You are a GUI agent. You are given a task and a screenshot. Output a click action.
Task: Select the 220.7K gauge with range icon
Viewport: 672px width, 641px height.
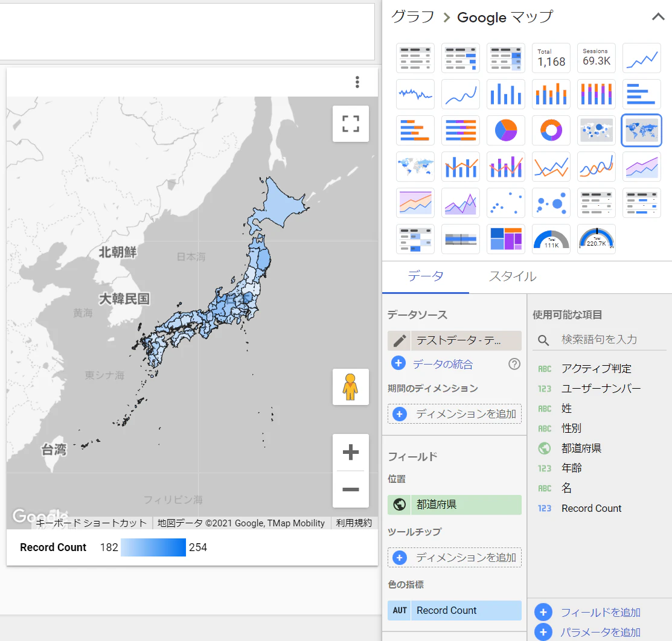click(596, 239)
